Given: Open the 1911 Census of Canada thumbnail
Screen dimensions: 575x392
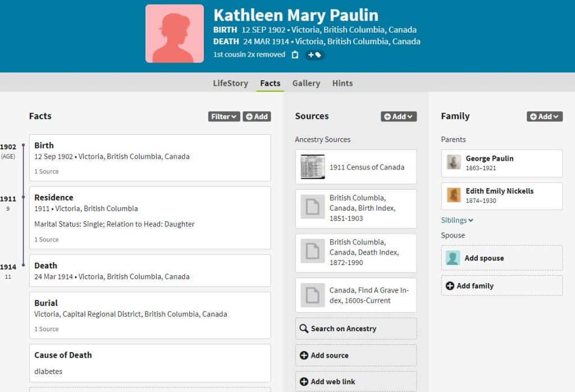Looking at the screenshot, I should tap(313, 167).
